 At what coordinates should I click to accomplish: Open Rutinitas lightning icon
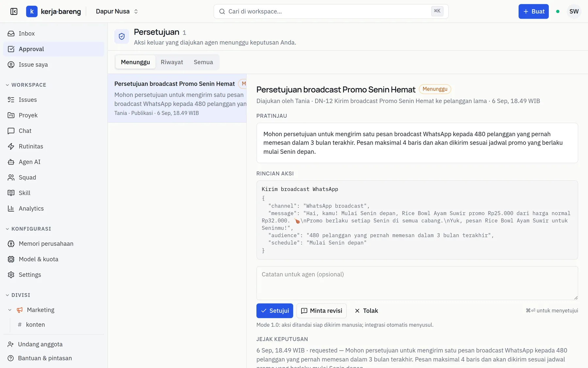pyautogui.click(x=11, y=146)
